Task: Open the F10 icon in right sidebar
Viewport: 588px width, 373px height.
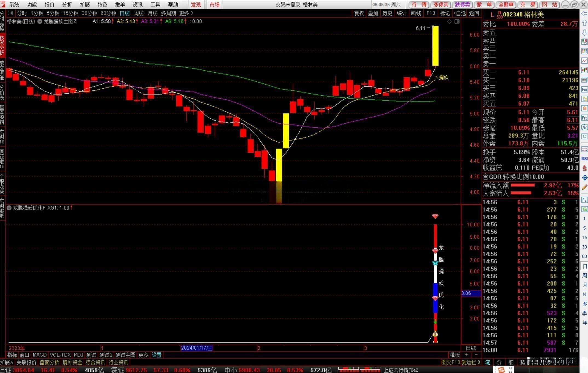Action: coord(584,90)
